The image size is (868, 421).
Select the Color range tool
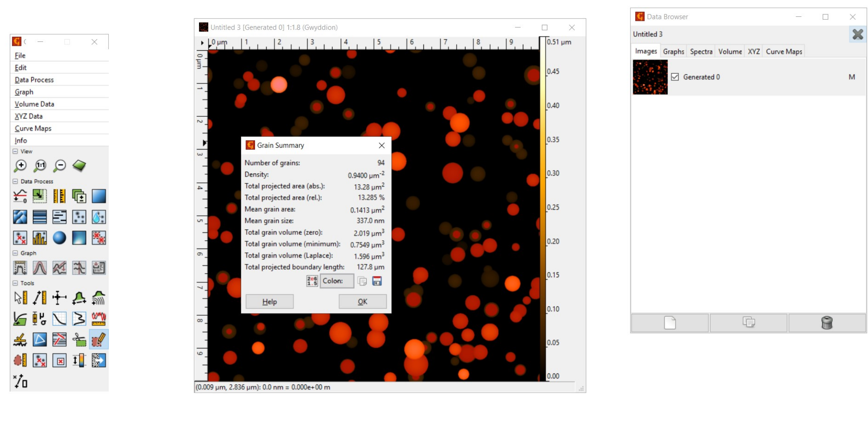point(79,360)
